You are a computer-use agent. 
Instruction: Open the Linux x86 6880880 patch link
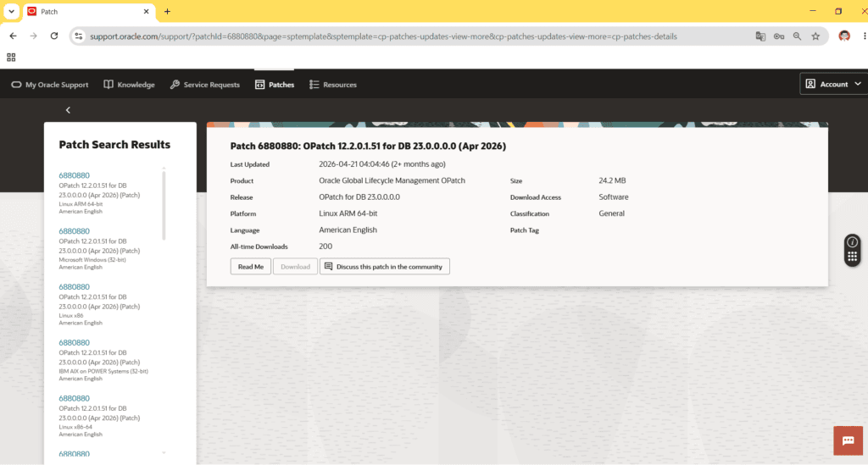coord(75,287)
